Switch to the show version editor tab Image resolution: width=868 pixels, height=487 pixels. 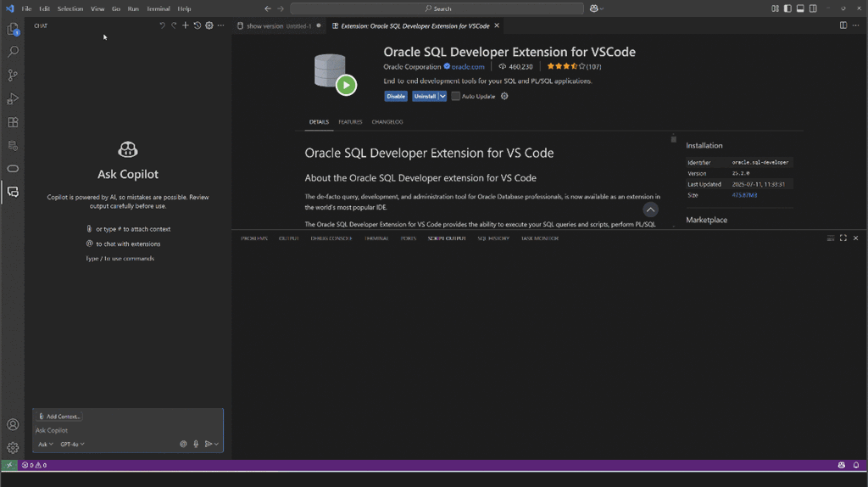279,25
